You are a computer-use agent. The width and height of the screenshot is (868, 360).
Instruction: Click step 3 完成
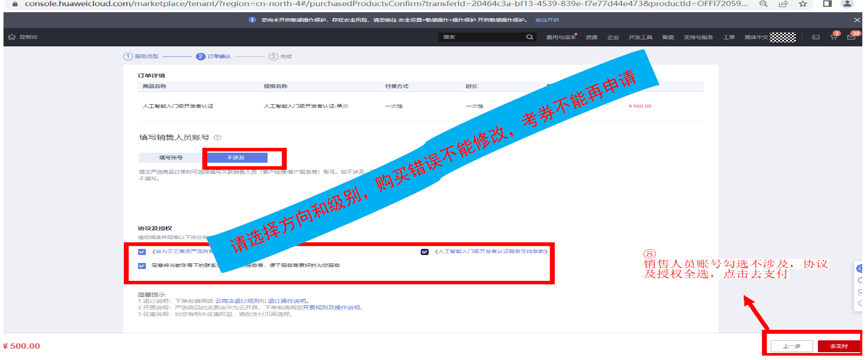point(281,56)
